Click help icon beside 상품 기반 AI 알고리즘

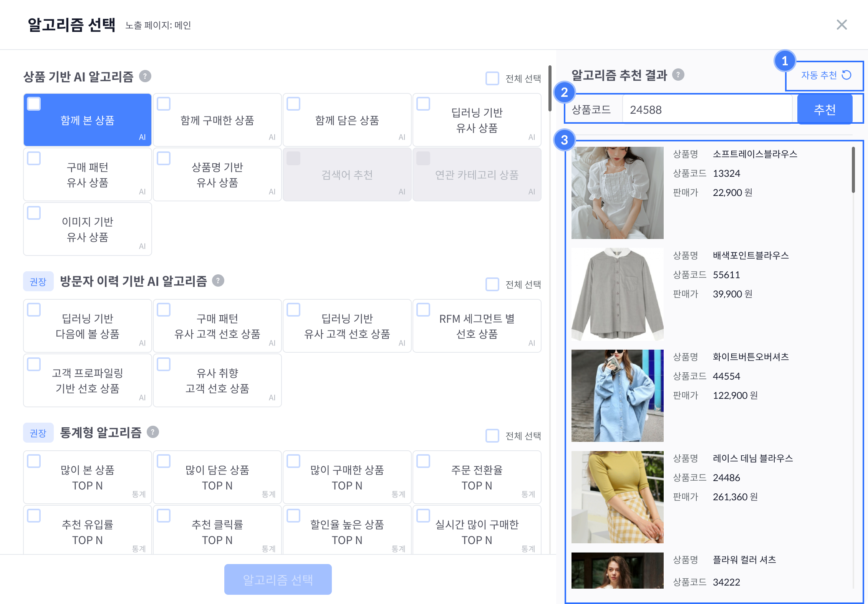pyautogui.click(x=145, y=76)
